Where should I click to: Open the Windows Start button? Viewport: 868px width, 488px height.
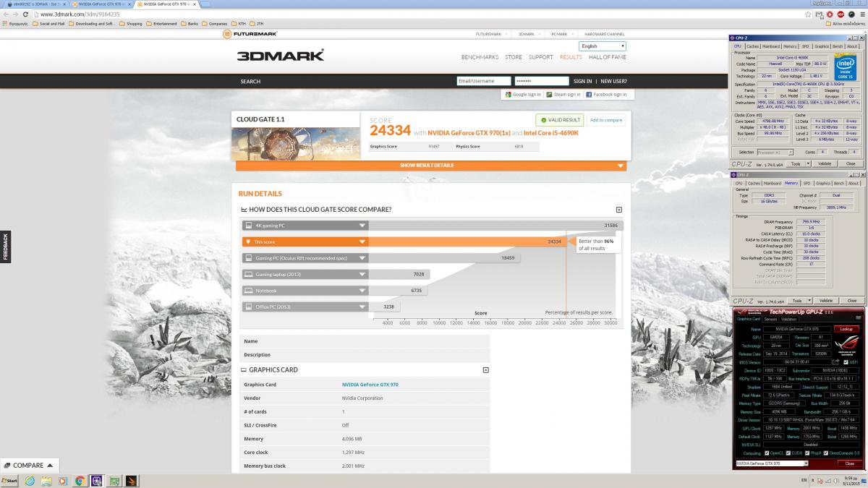tap(10, 481)
